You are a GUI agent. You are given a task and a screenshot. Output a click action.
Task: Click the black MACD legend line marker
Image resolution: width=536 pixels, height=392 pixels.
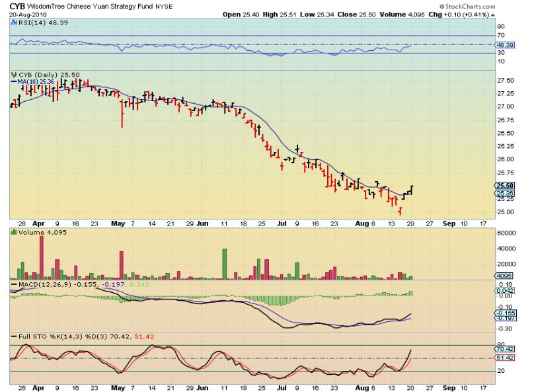[x=14, y=284]
